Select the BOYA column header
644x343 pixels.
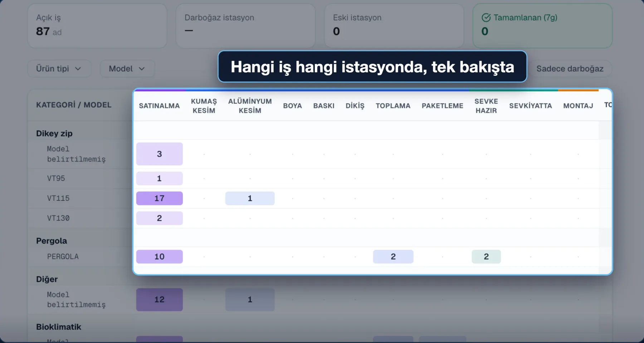point(292,106)
